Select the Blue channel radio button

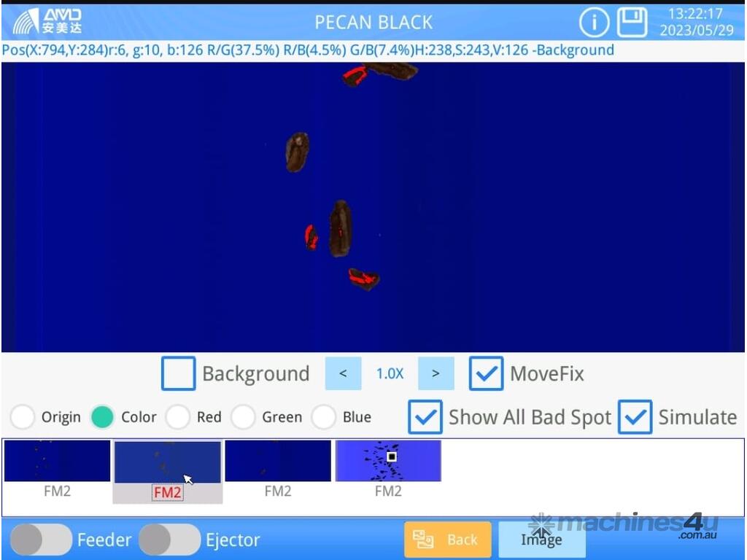(x=323, y=417)
